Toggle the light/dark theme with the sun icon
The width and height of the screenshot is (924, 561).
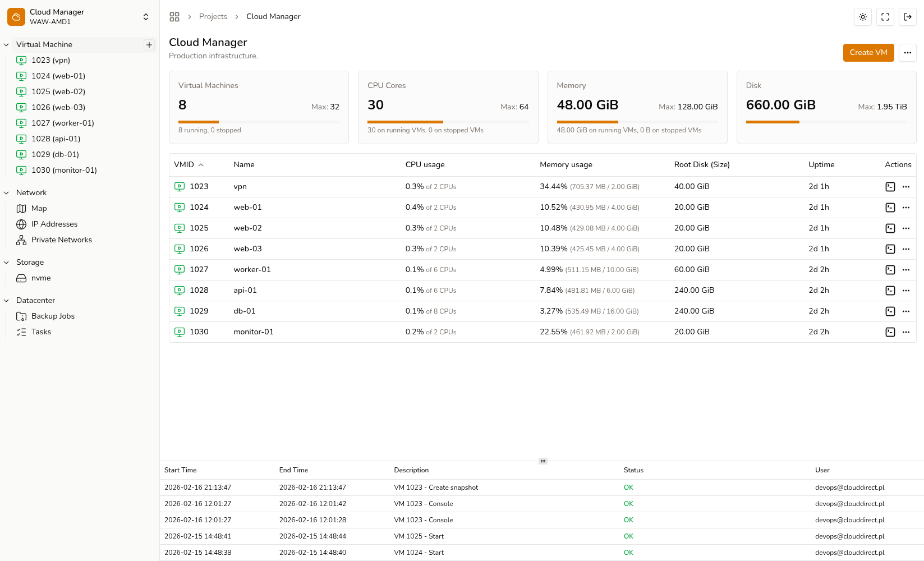click(x=862, y=17)
